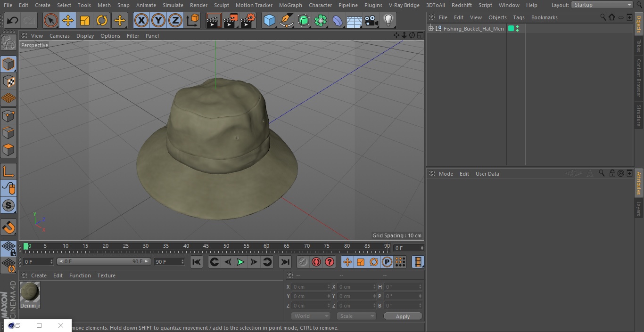Activate the Scale tool
The width and height of the screenshot is (644, 332).
pos(85,20)
